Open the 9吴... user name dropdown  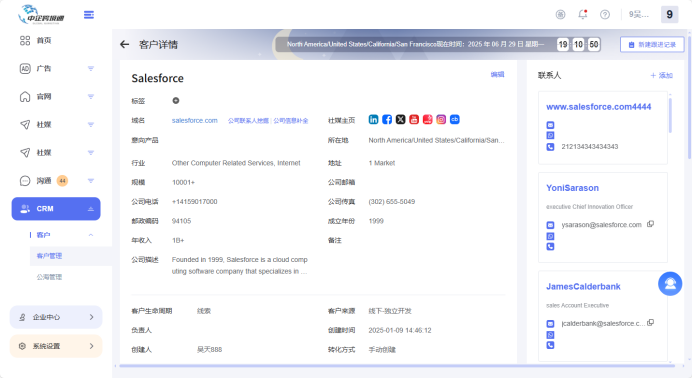[x=639, y=15]
